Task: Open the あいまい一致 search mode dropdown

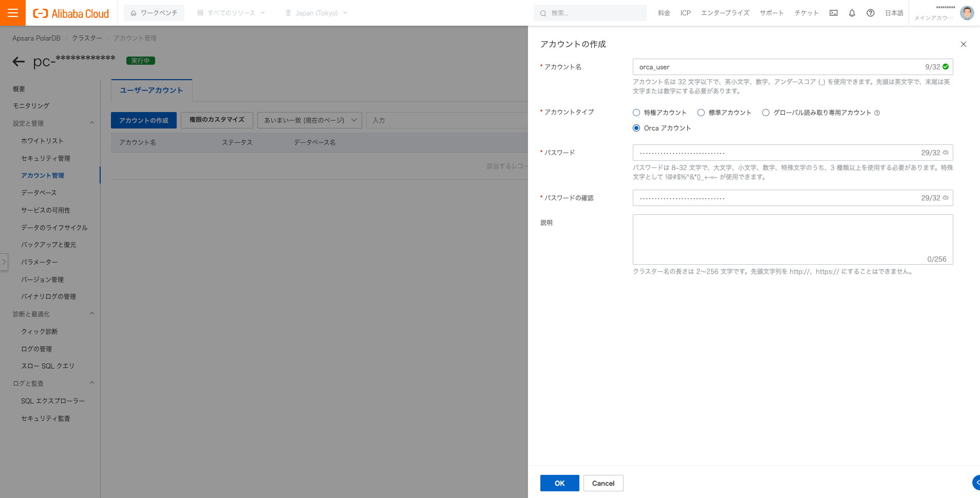Action: coord(308,120)
